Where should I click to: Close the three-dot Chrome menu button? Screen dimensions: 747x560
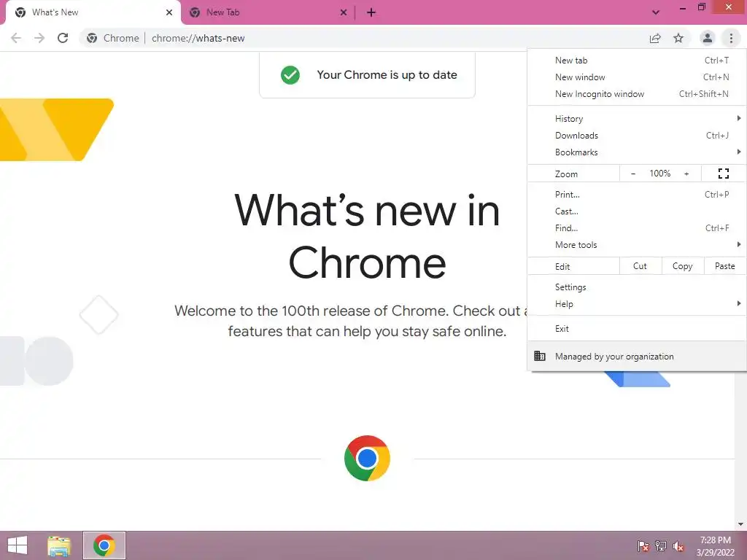click(731, 38)
